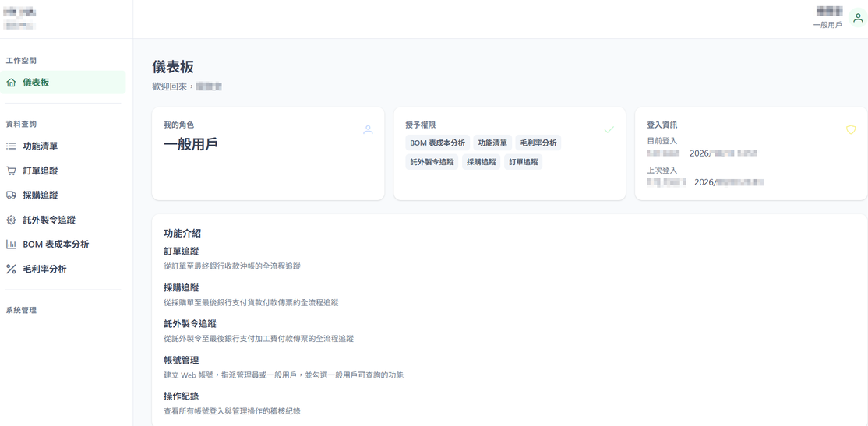Image resolution: width=868 pixels, height=426 pixels.
Task: Click the 功能介紹 heading
Action: [182, 234]
